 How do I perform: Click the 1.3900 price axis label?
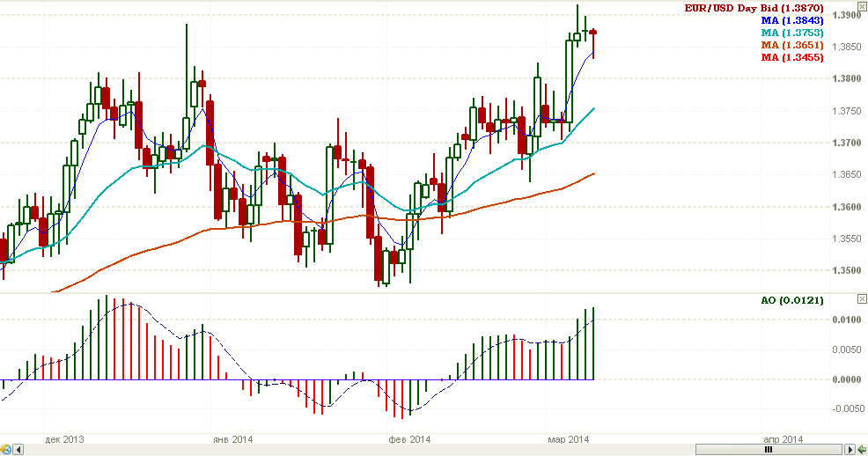pyautogui.click(x=847, y=15)
